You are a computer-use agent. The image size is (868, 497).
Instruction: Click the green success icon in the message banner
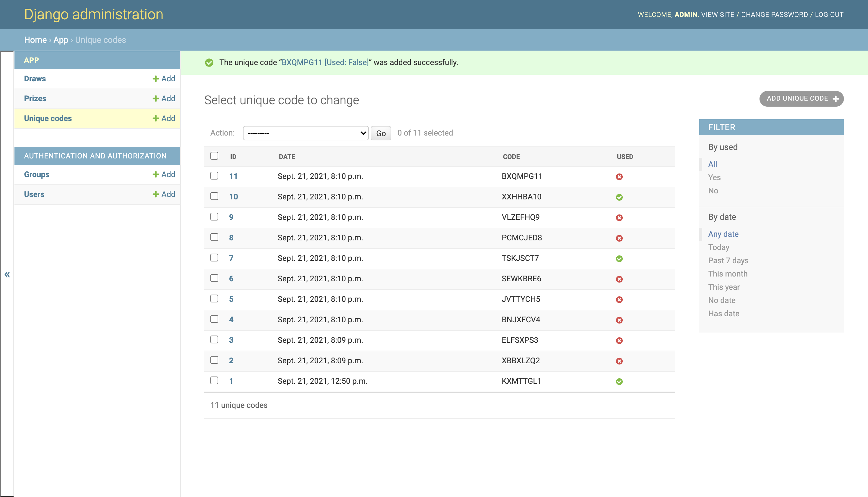click(209, 62)
